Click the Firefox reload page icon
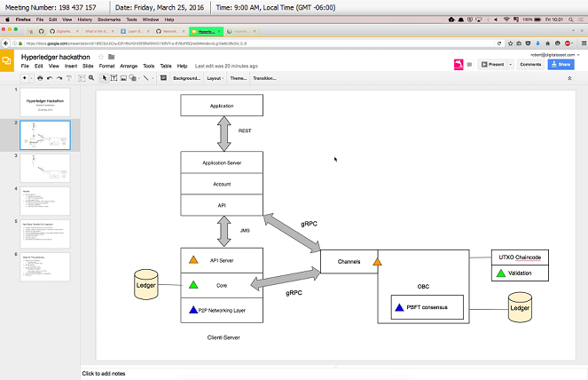 pyautogui.click(x=499, y=44)
